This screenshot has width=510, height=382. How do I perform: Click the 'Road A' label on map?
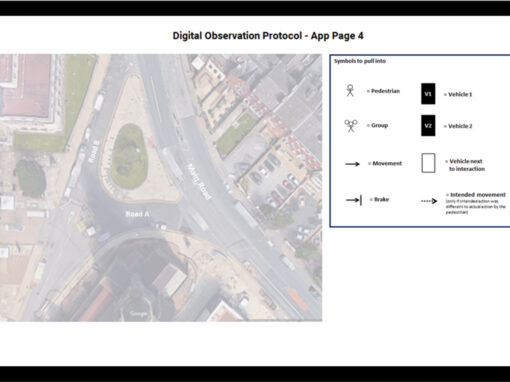pos(137,214)
